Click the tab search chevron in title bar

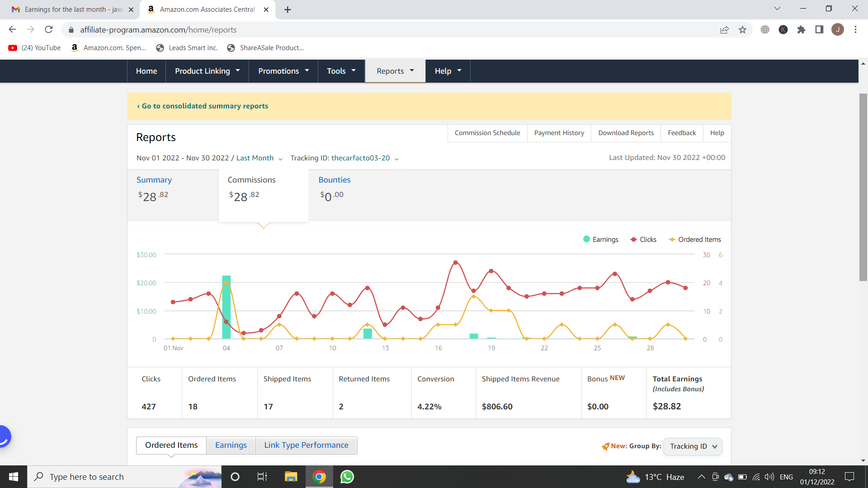777,9
